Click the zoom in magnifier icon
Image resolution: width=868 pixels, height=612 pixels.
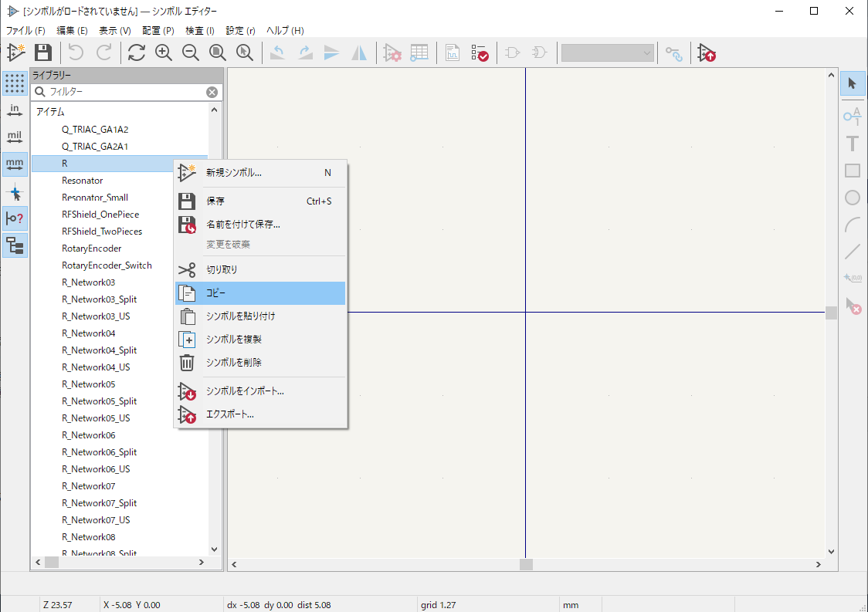163,52
